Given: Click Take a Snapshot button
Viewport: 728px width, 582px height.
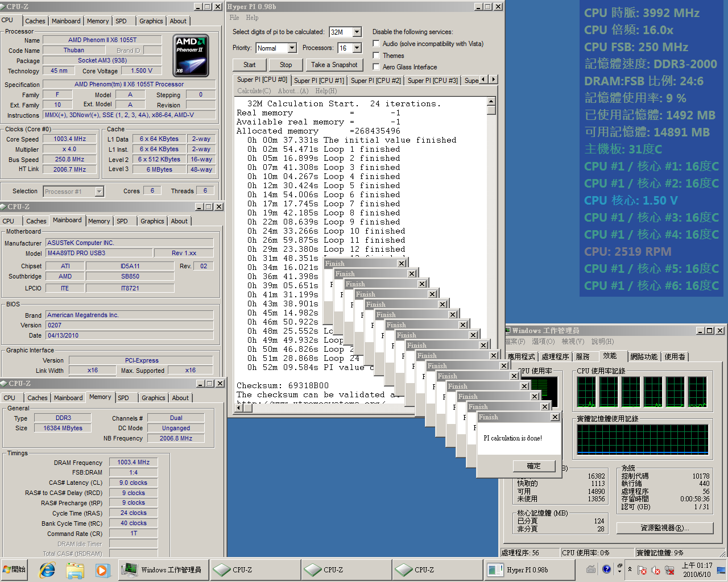Looking at the screenshot, I should coord(334,65).
